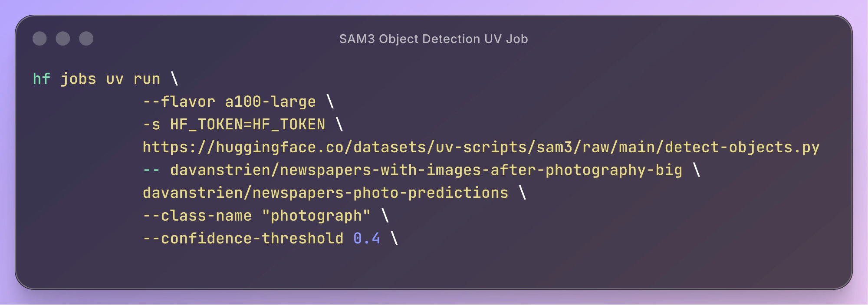
Task: Click the "--confidence-threshold" option
Action: coord(243,239)
